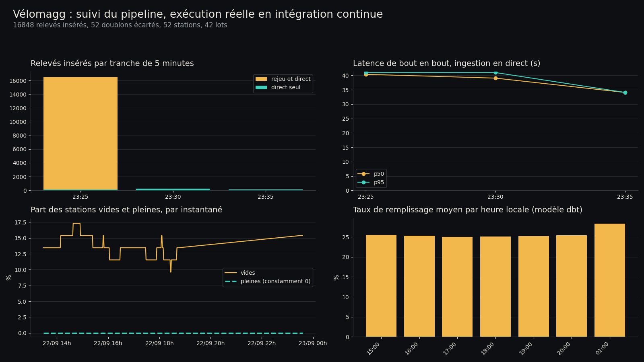Screen dimensions: 644x362
Task: Click the 18:00 label under the fill-rate chart
Action: [x=488, y=348]
